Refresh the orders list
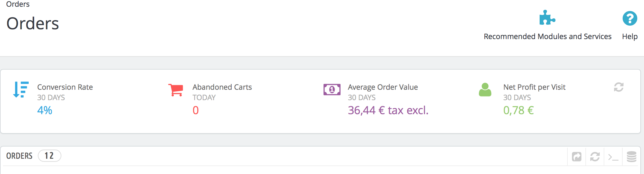The image size is (644, 174). pyautogui.click(x=595, y=157)
